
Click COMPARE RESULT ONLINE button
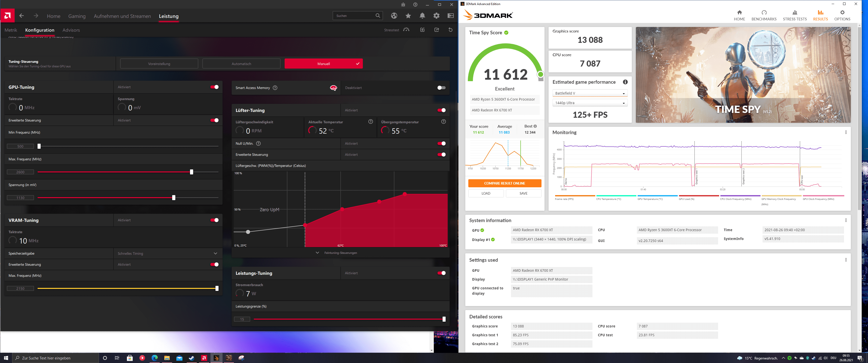click(x=504, y=183)
